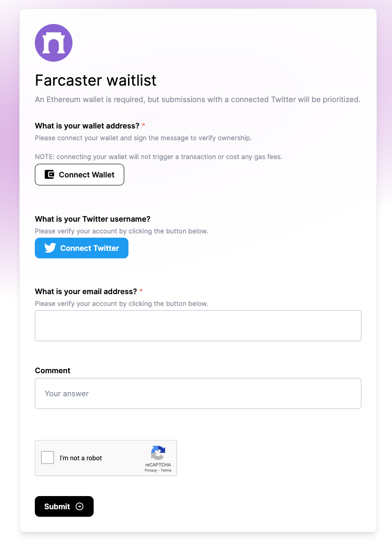Click the Twitter bird icon
This screenshot has height=553, width=392.
pos(50,248)
